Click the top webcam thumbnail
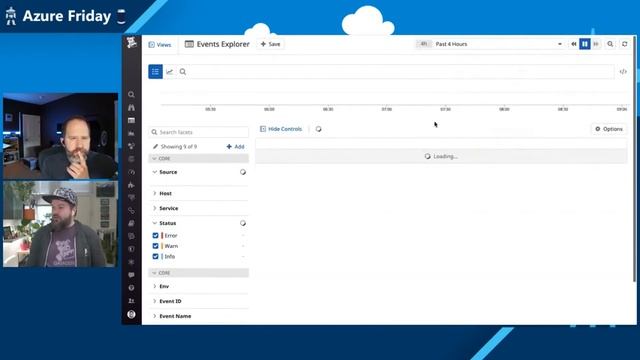The image size is (640, 360). [60, 136]
